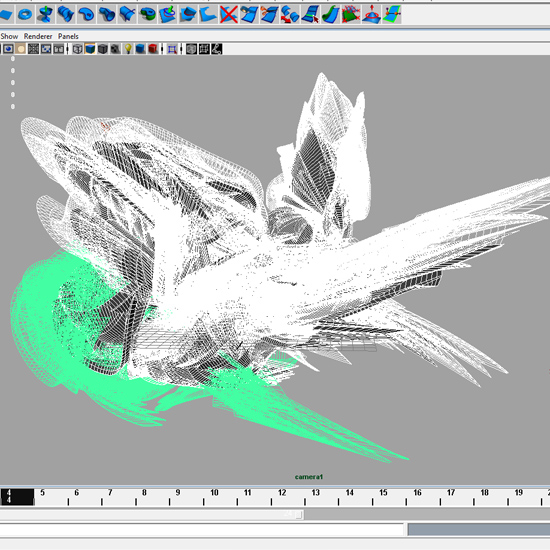Choose the Loft surface shelf icon

coord(66,14)
